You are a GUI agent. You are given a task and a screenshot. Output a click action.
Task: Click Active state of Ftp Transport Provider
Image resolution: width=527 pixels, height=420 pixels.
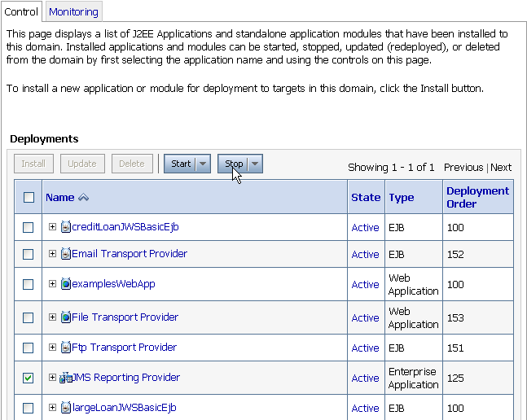coord(366,348)
